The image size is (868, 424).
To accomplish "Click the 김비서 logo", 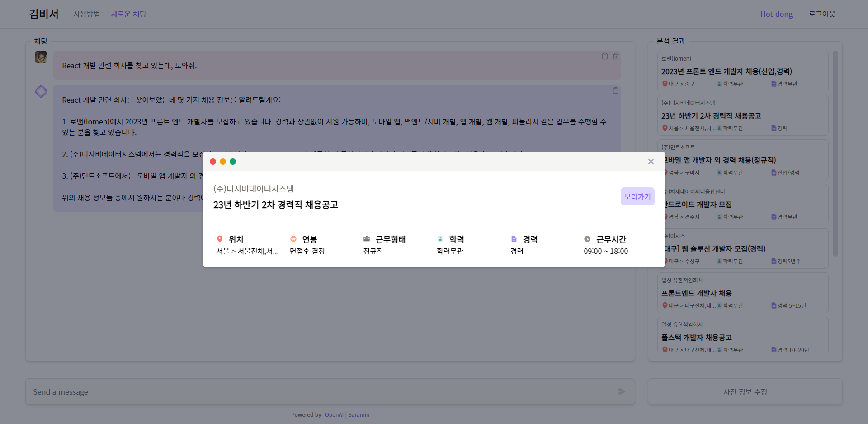I will coord(44,14).
